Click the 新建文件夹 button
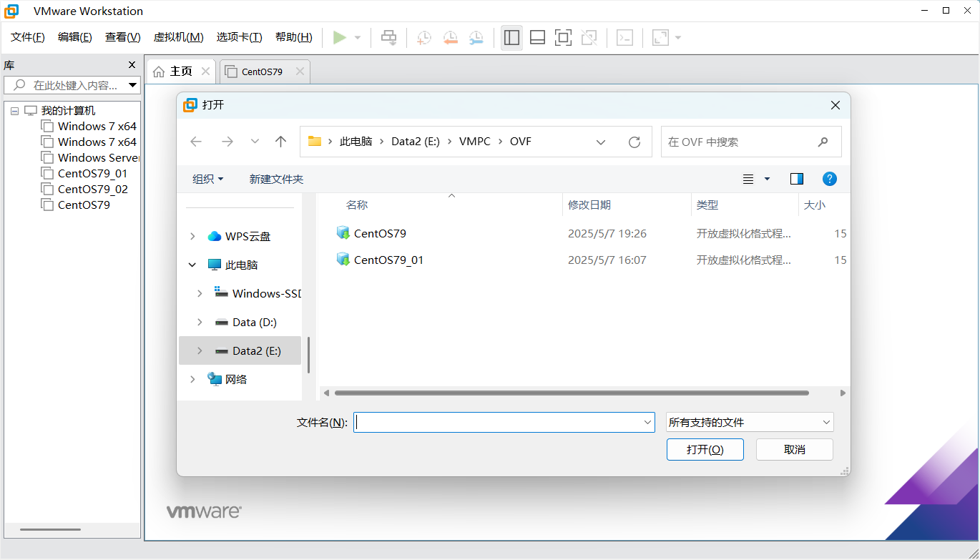Viewport: 980px width, 560px height. pyautogui.click(x=276, y=179)
